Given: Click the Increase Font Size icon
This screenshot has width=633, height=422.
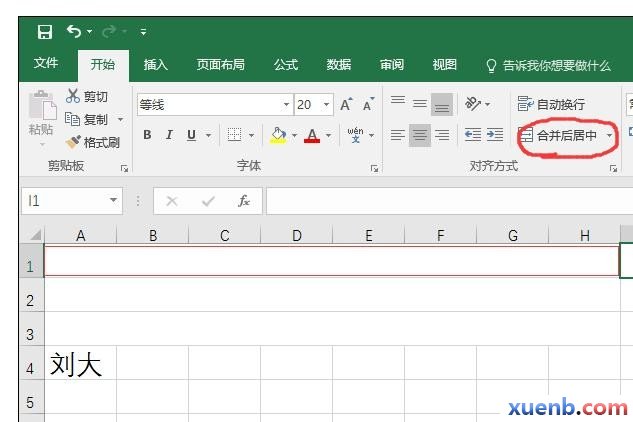Looking at the screenshot, I should click(x=346, y=105).
